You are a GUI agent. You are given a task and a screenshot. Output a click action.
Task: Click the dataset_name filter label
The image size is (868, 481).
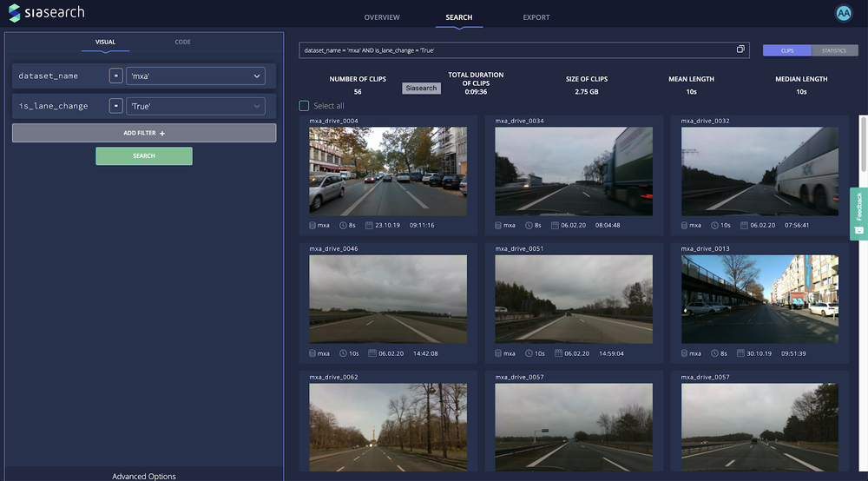48,76
